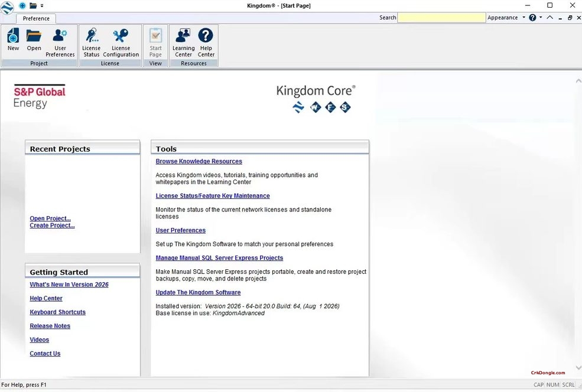
Task: Open a project with the ribbon Open icon
Action: 34,40
